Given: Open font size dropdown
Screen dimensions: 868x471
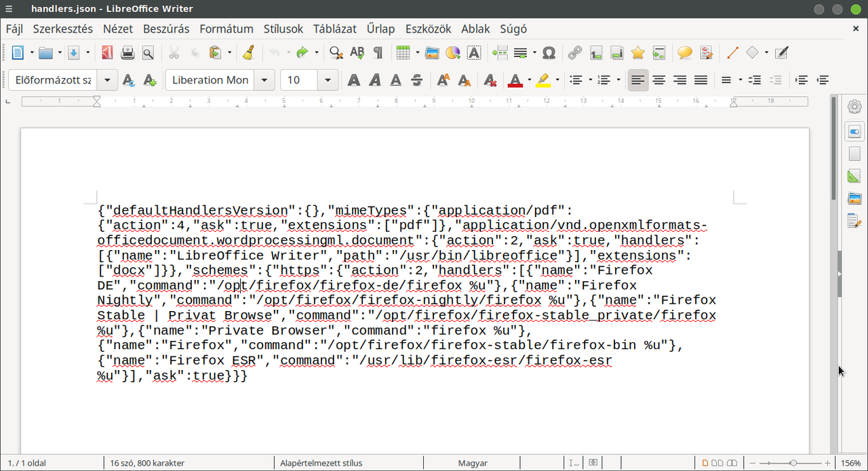Looking at the screenshot, I should 328,80.
